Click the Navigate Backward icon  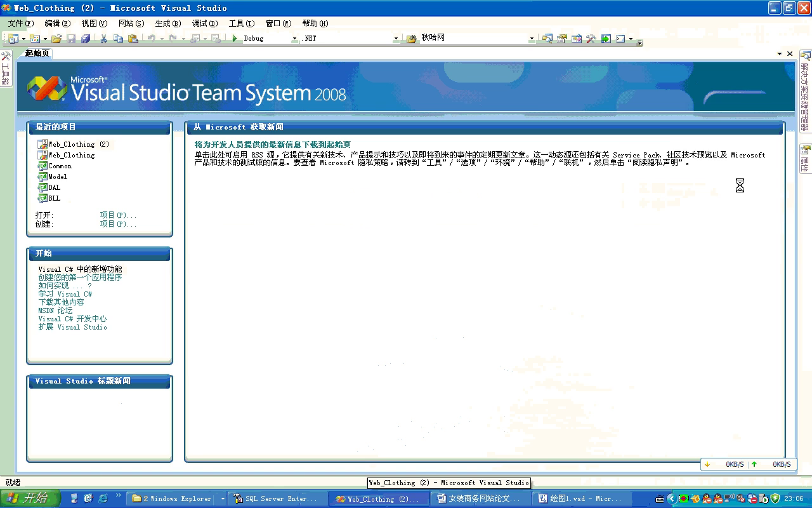(195, 39)
